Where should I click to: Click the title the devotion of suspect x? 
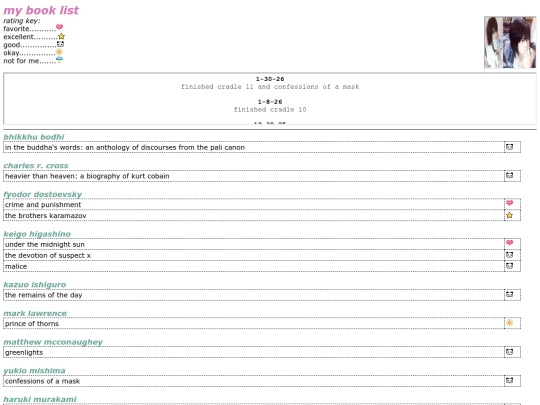pyautogui.click(x=48, y=255)
